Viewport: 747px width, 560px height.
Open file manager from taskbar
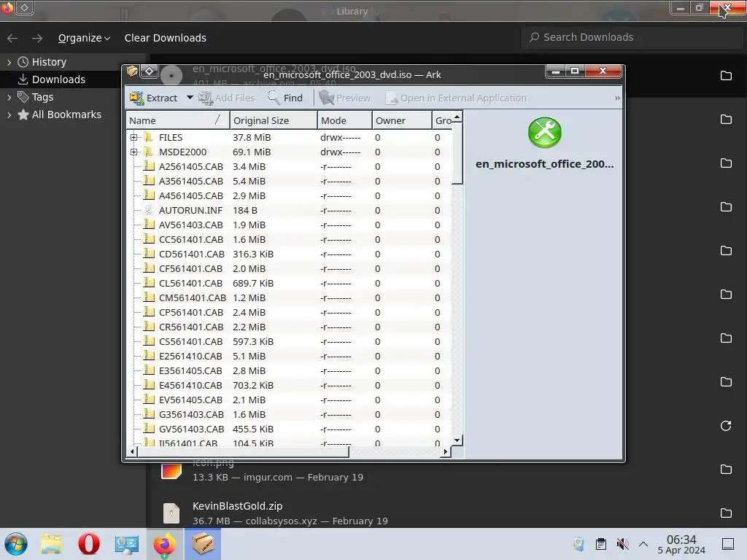point(51,544)
